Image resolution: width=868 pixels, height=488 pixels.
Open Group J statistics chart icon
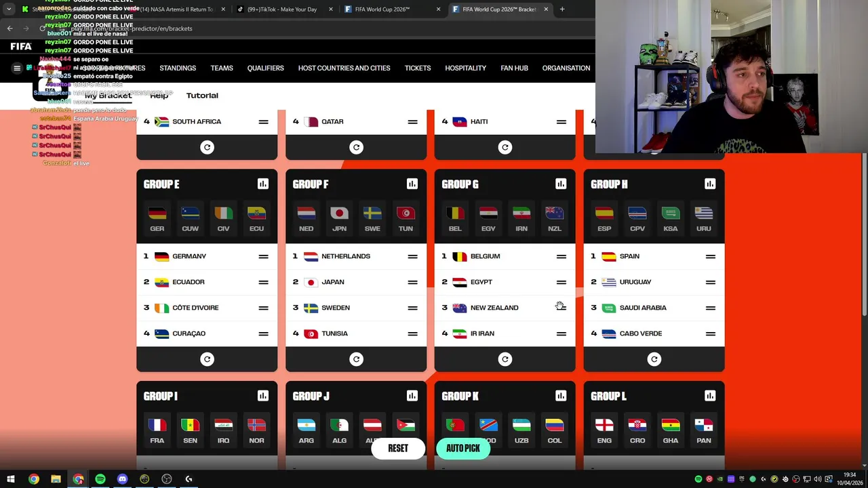coord(412,396)
